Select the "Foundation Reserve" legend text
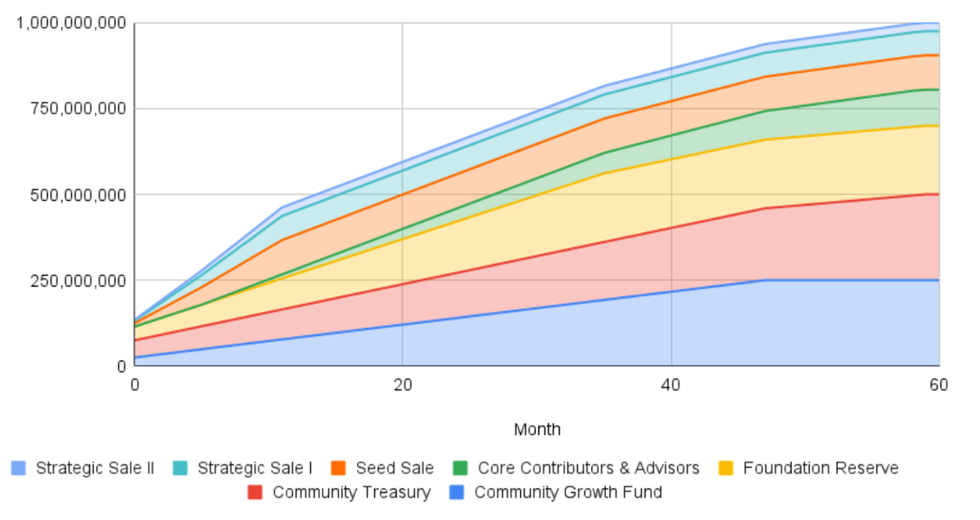980x520 pixels. tap(821, 469)
